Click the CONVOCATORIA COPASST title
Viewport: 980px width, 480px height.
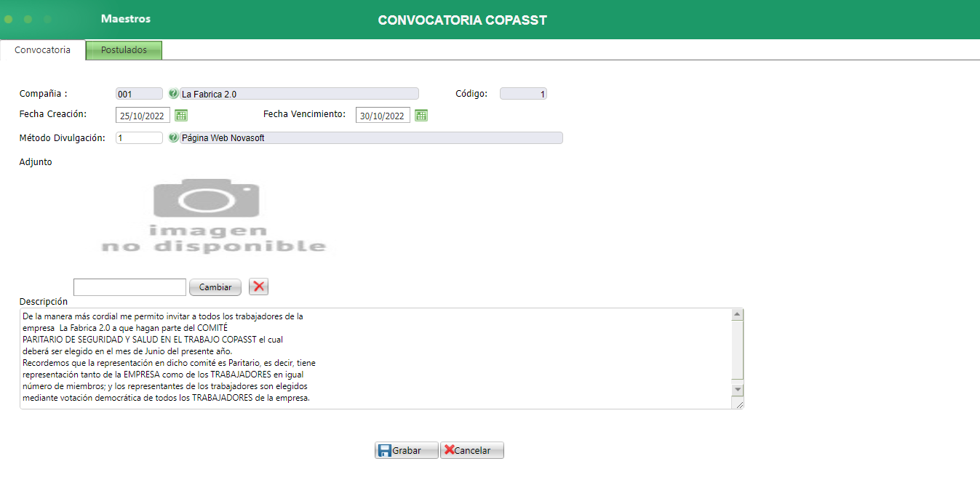(x=463, y=20)
